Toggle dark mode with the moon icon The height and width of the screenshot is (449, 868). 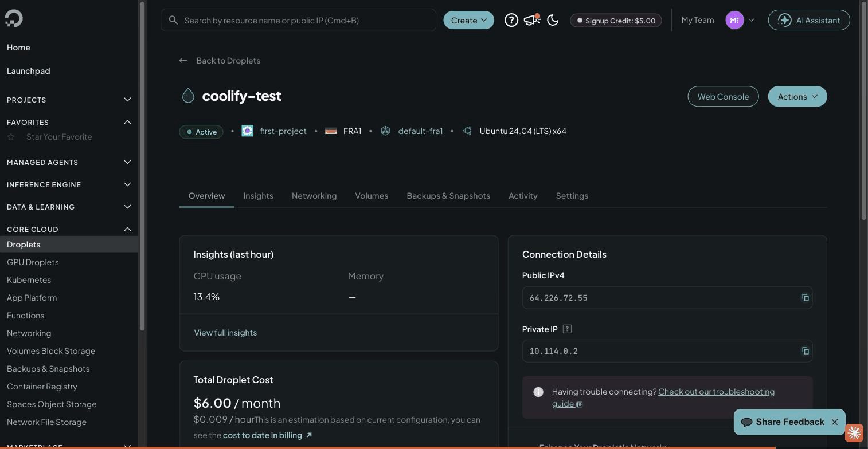pos(553,20)
